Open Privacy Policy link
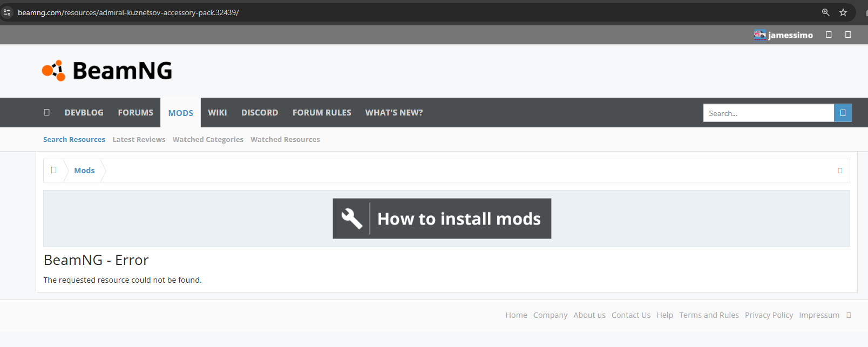Screen dimensions: 868x347 click(x=769, y=315)
